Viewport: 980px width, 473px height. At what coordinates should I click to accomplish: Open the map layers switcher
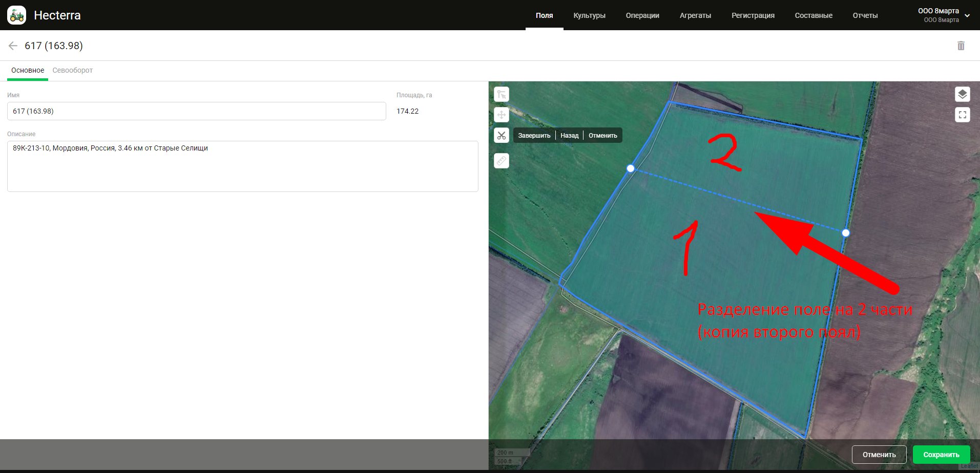[x=962, y=94]
